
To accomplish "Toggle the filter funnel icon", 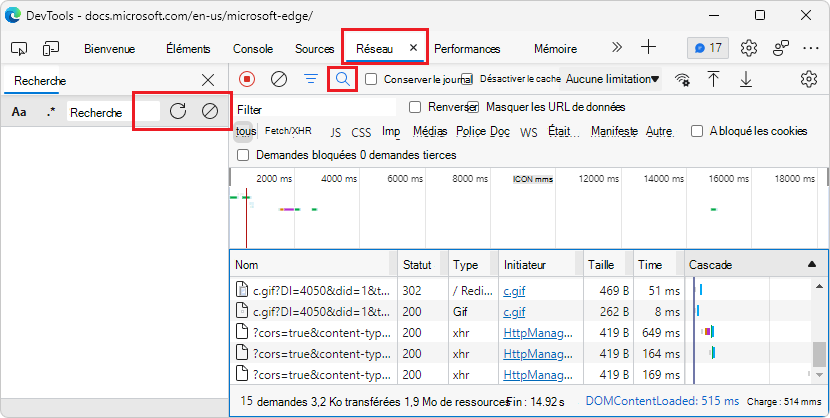I will coord(311,79).
